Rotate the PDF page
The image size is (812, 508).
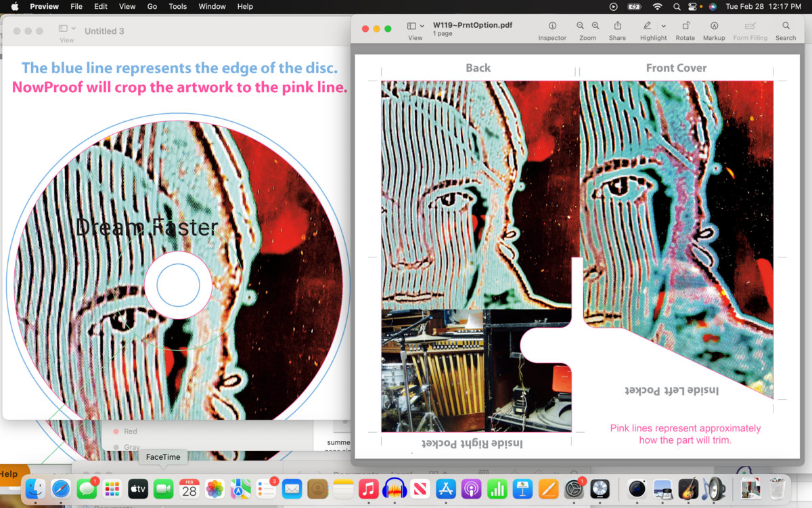click(685, 26)
